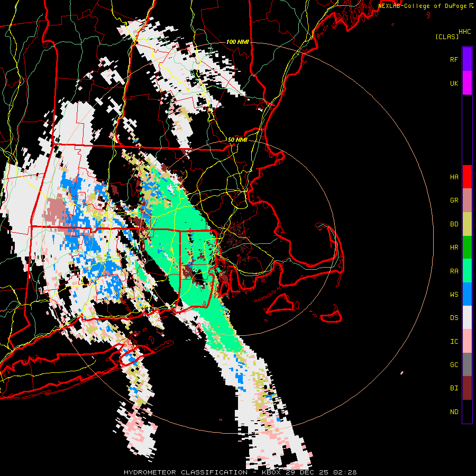Click the UK legend label
The image size is (476, 476).
click(x=454, y=84)
